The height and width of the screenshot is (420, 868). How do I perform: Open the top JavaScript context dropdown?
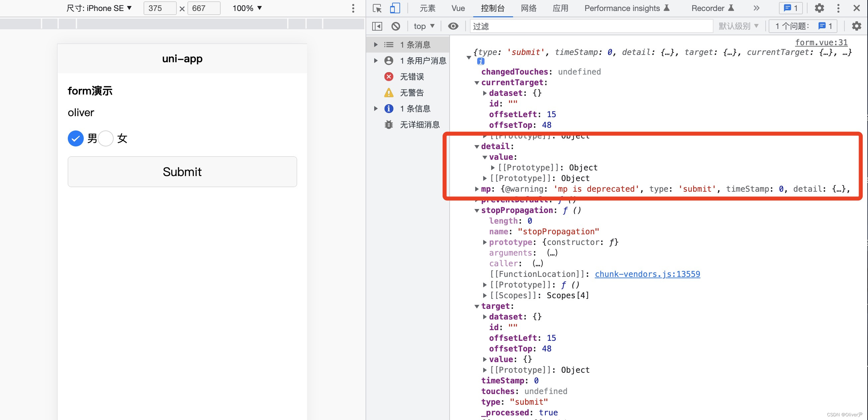tap(424, 26)
